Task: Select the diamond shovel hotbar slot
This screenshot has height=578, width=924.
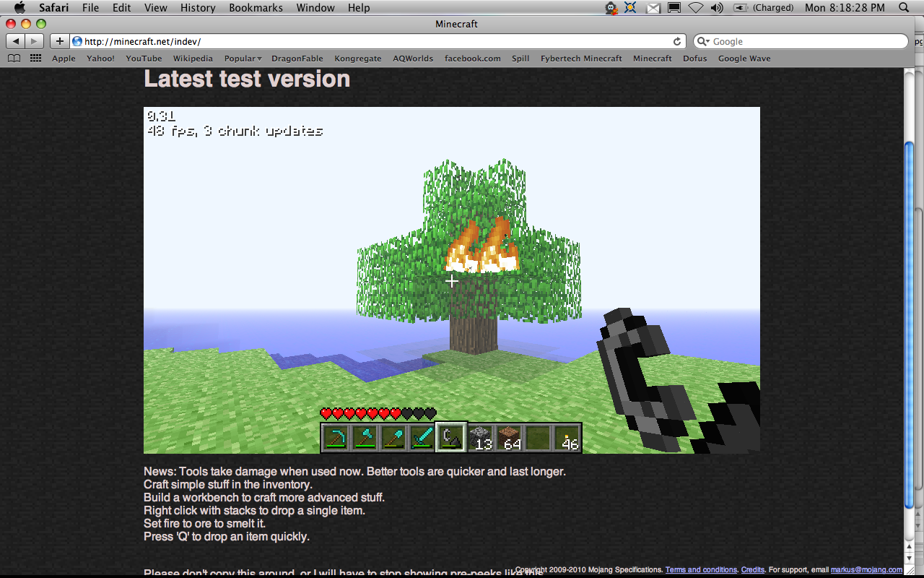Action: pyautogui.click(x=393, y=437)
